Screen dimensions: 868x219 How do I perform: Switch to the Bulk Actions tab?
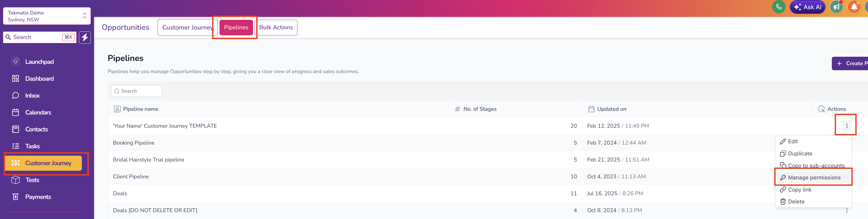276,27
